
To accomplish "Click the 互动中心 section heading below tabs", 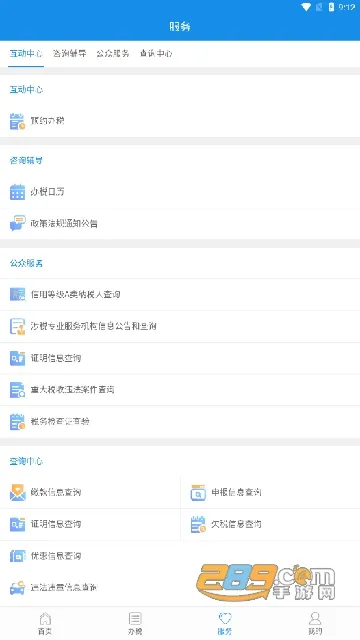I will pyautogui.click(x=26, y=90).
